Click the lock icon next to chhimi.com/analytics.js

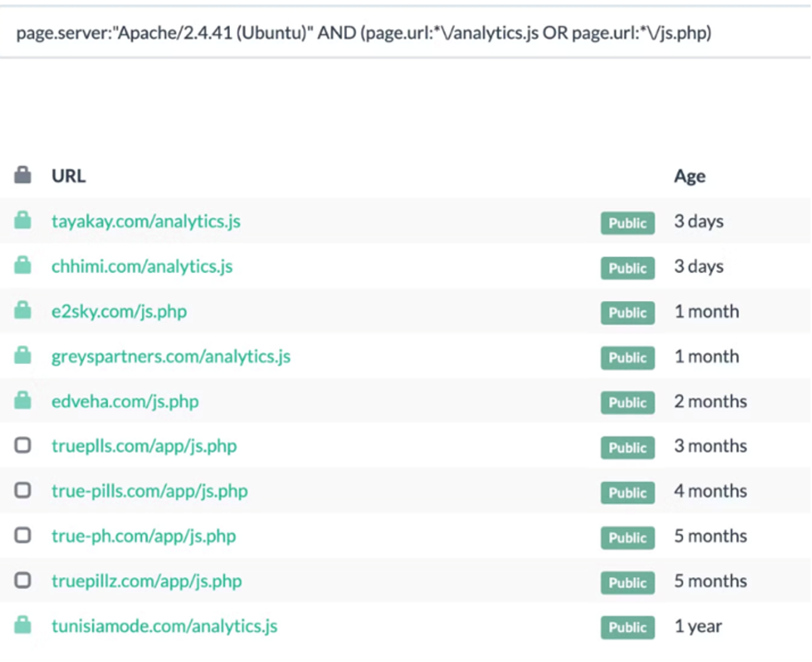(23, 266)
